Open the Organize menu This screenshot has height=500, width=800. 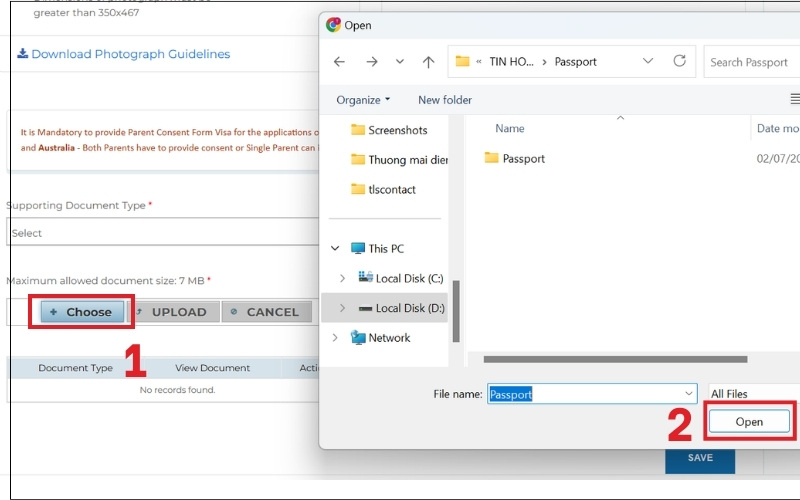363,100
